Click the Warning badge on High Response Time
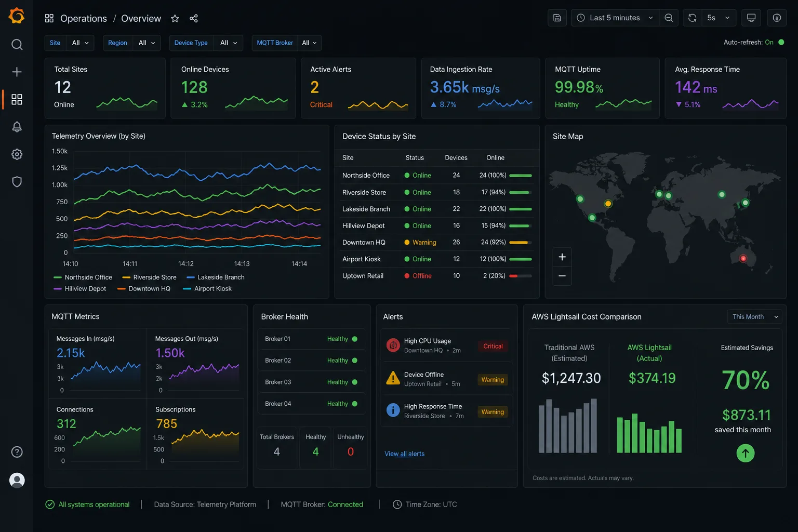 (493, 412)
